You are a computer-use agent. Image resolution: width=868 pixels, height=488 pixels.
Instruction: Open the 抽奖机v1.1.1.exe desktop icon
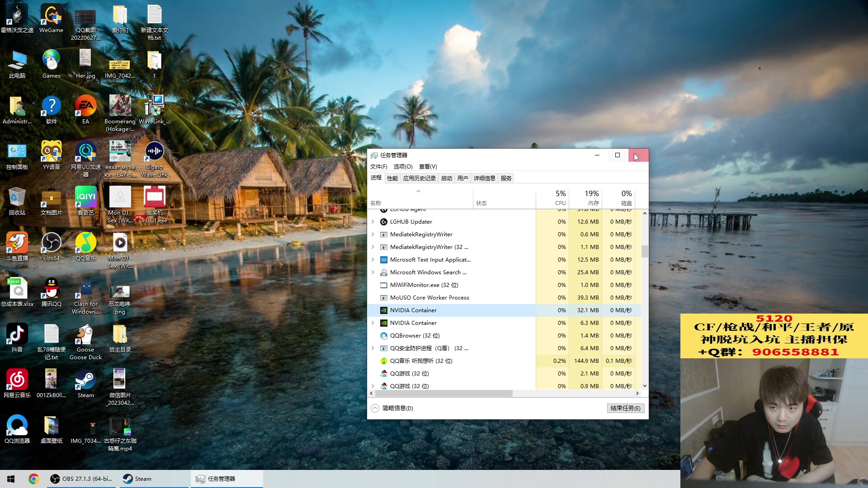(x=154, y=204)
